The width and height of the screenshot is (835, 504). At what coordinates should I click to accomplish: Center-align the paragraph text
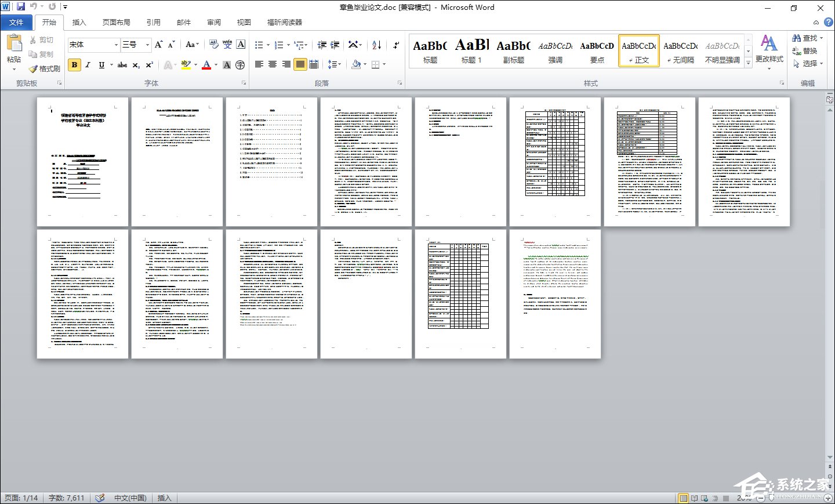click(273, 64)
